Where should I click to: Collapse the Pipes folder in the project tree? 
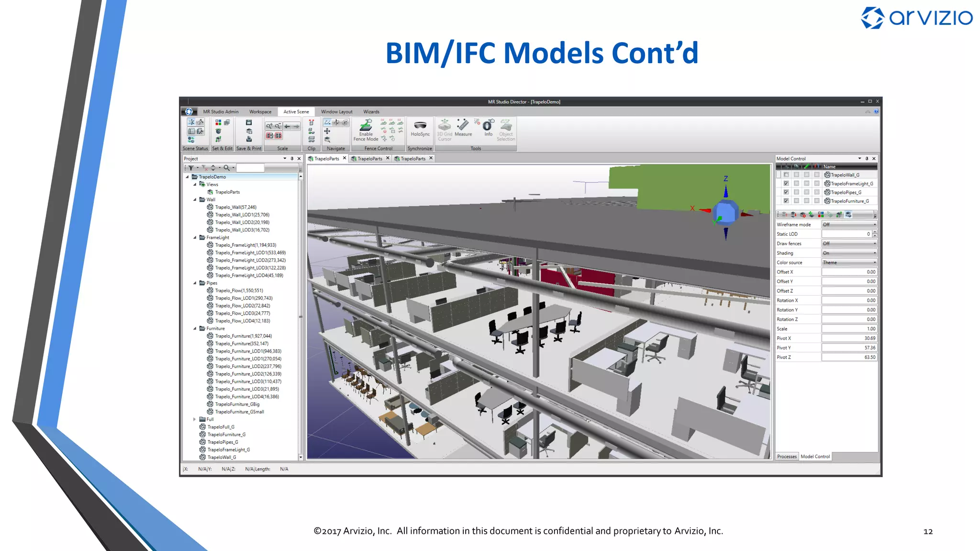(195, 283)
